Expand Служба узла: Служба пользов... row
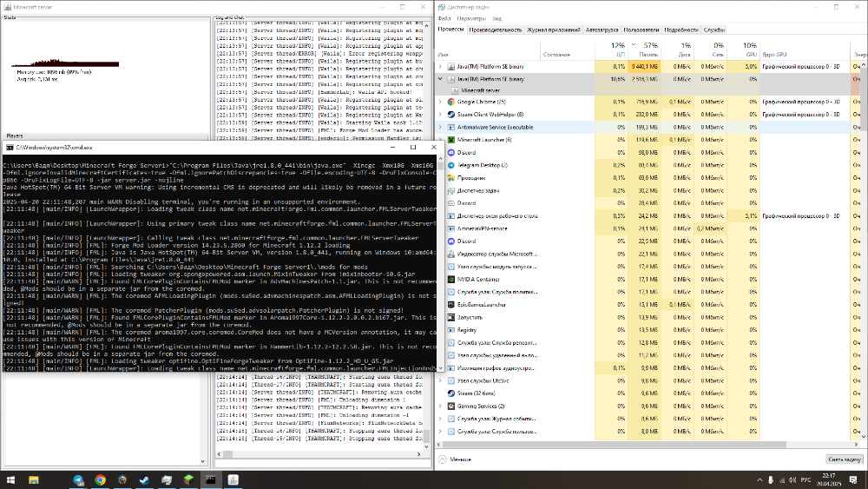This screenshot has width=868, height=489. click(x=441, y=432)
